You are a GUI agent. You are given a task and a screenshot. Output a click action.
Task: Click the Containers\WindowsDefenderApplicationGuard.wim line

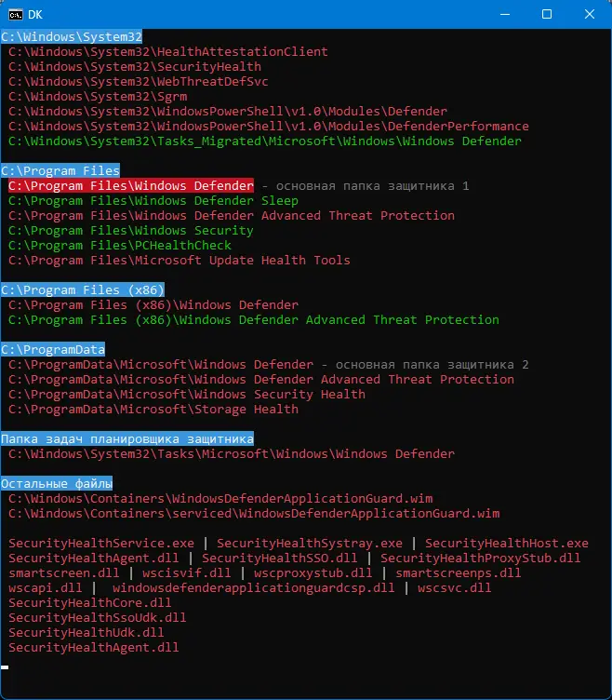[220, 499]
